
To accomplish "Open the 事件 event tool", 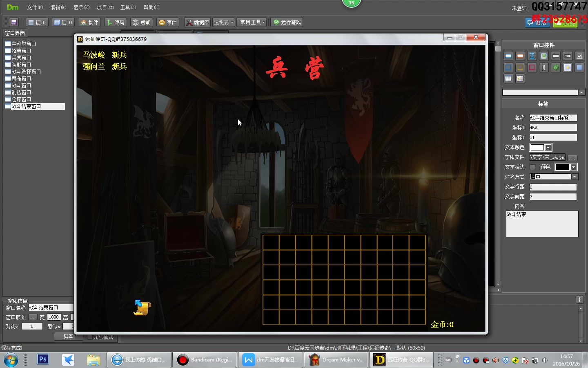I will pyautogui.click(x=168, y=22).
